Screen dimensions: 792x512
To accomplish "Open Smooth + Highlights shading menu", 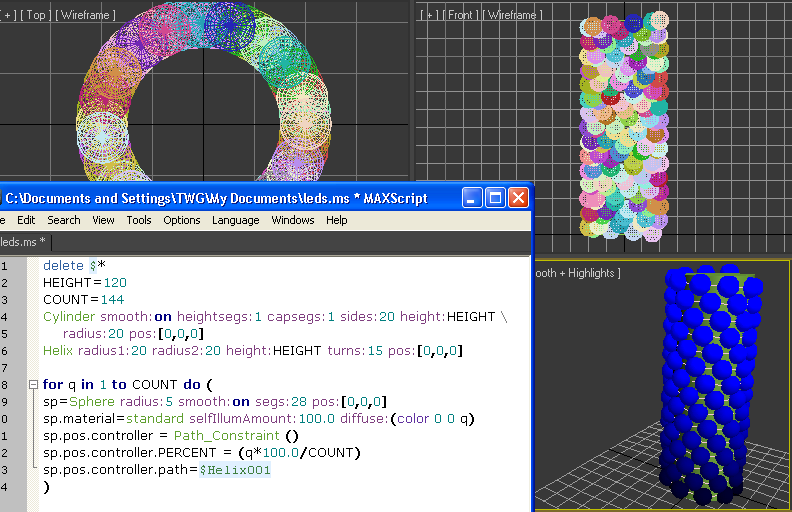I will pos(578,273).
